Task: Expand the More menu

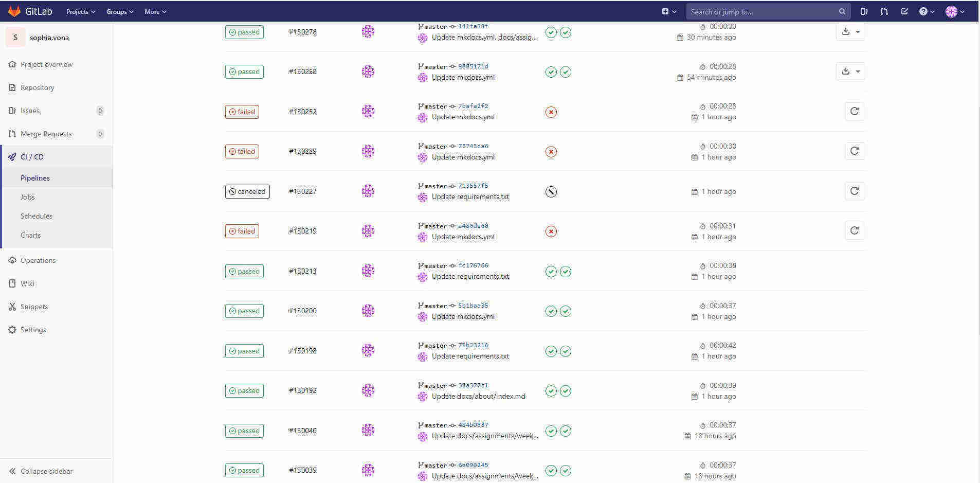Action: [x=155, y=11]
